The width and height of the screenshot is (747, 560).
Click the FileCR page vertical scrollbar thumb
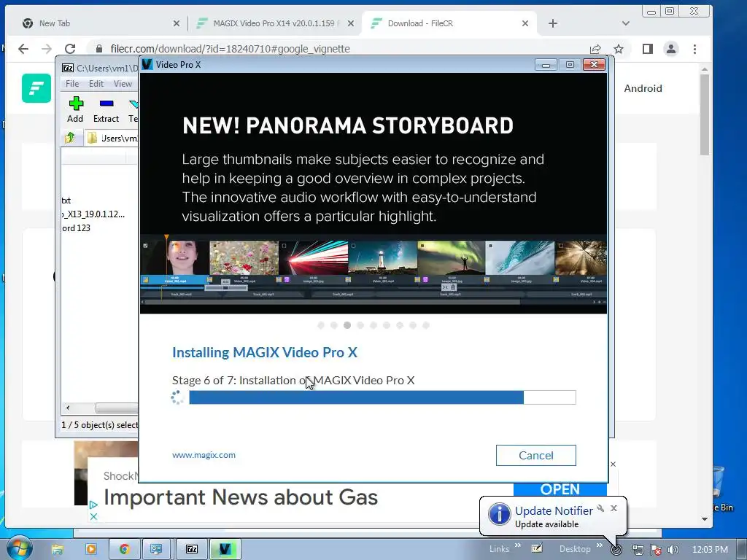pos(705,114)
